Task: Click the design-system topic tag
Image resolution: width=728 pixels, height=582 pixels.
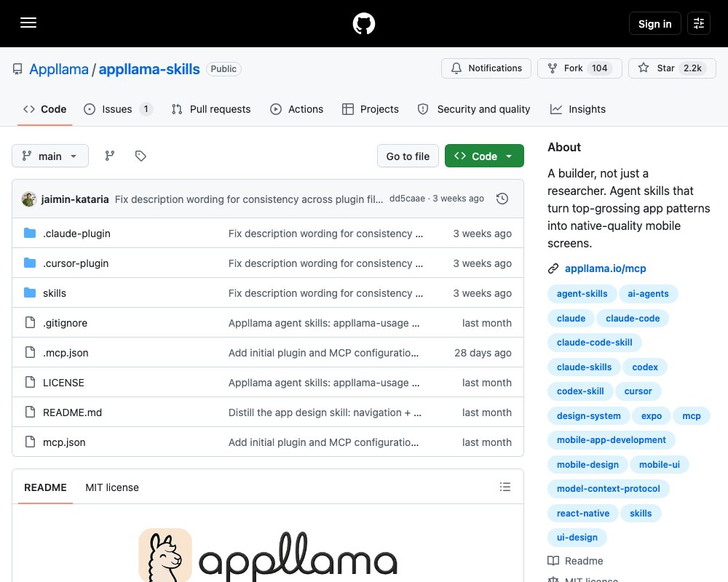Action: [x=588, y=416]
